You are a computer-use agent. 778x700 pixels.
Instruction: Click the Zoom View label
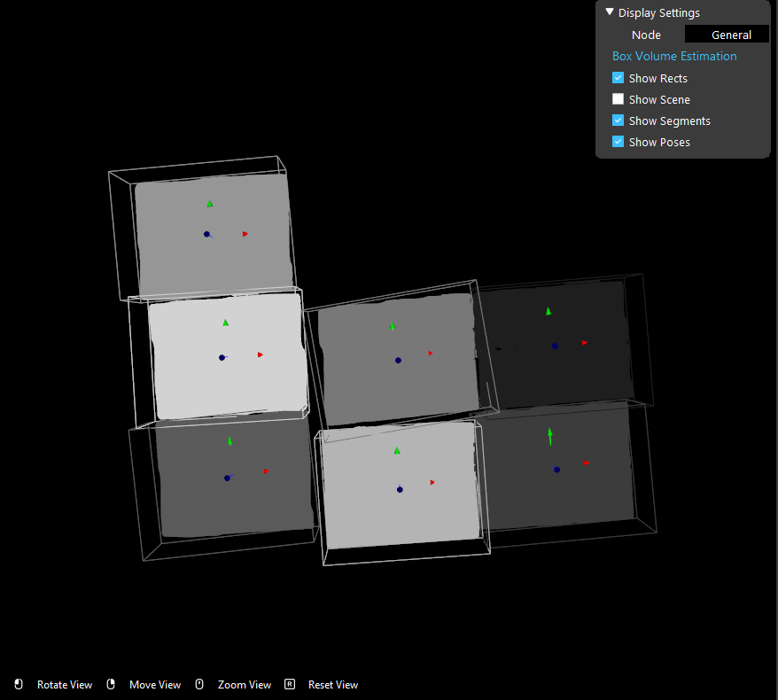[x=244, y=685]
